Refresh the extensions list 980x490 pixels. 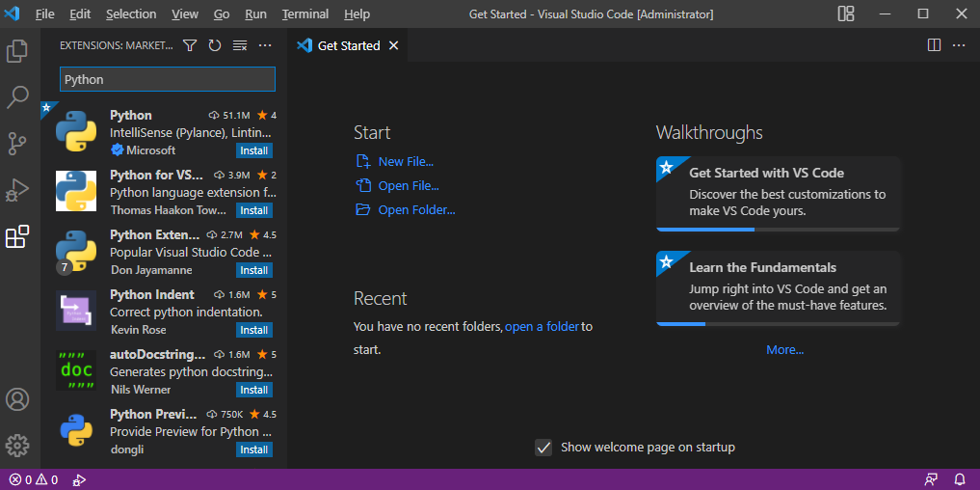[215, 45]
